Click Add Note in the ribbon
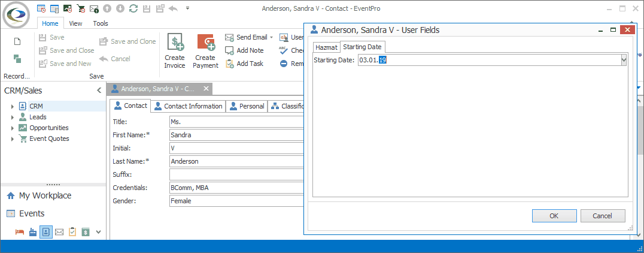644x253 pixels. 245,50
